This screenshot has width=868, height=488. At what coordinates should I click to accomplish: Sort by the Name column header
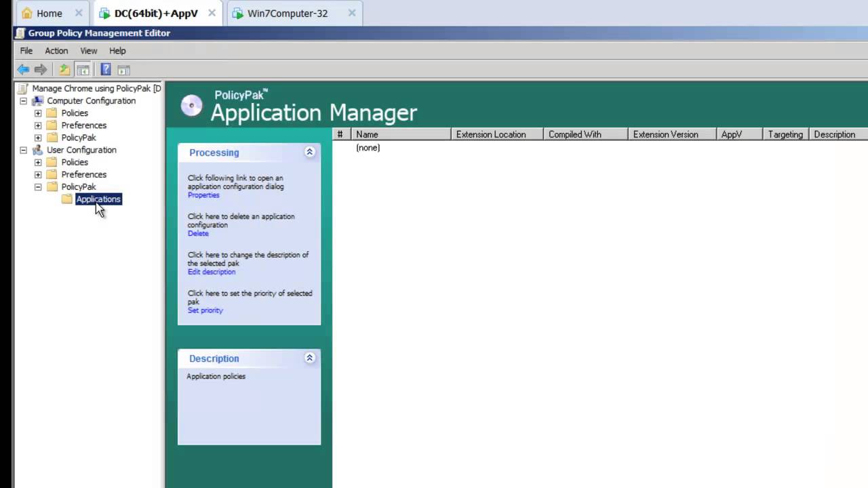pyautogui.click(x=401, y=134)
